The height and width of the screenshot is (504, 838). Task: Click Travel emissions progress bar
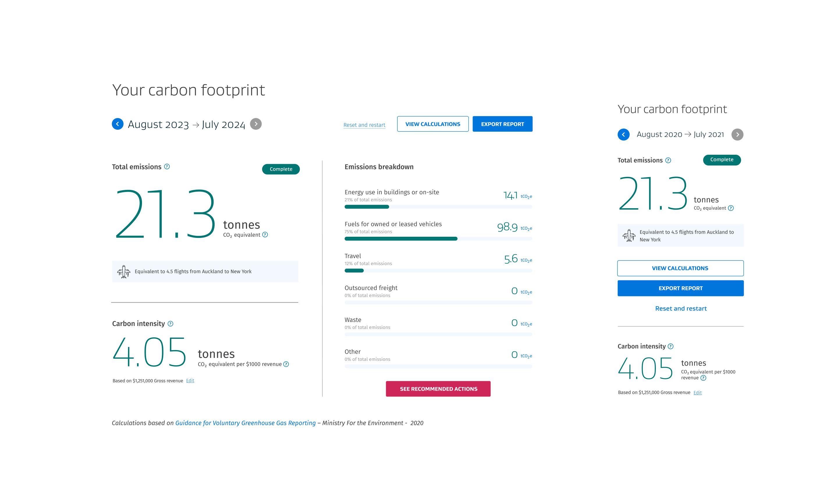coord(438,271)
